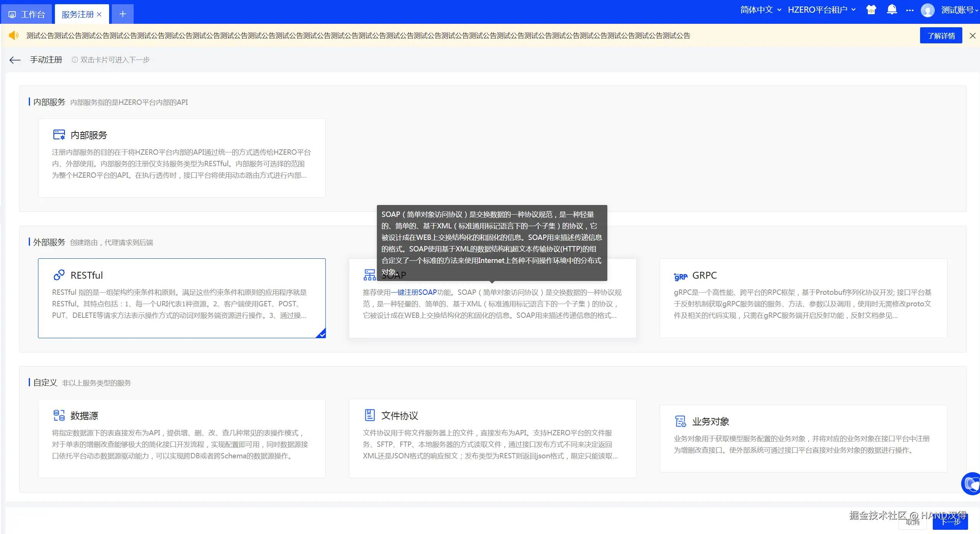Image resolution: width=980 pixels, height=534 pixels.
Task: Select the GRPC service card
Action: [x=803, y=298]
